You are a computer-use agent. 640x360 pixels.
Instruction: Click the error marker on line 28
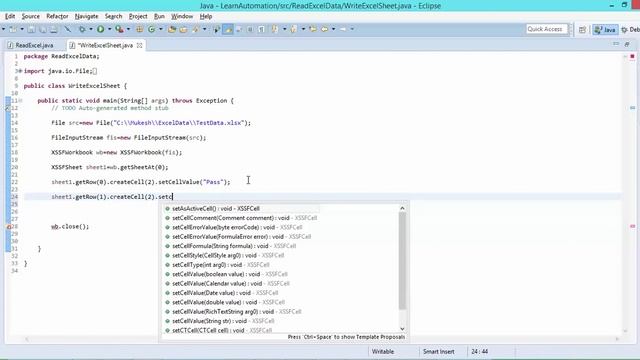[x=8, y=227]
